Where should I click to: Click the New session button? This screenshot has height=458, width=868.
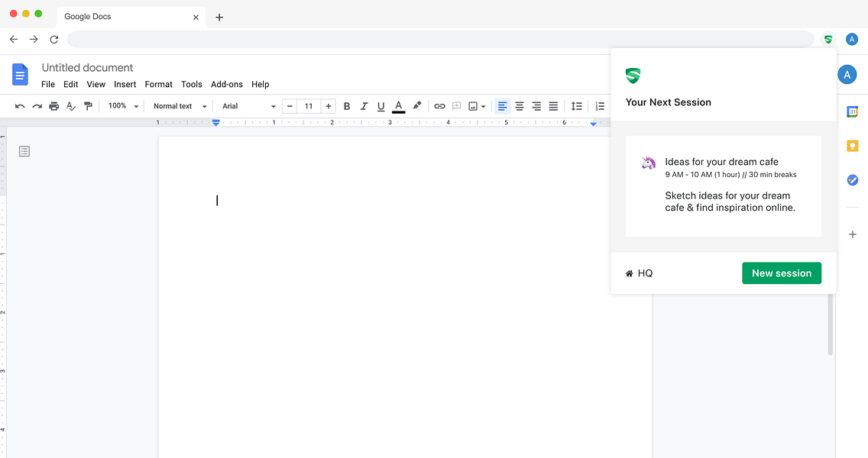click(x=782, y=273)
